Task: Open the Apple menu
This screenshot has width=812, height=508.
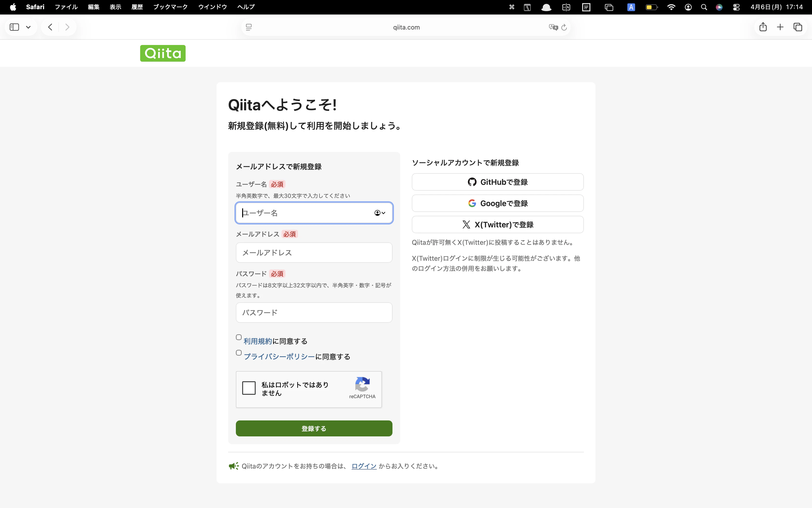Action: coord(13,7)
